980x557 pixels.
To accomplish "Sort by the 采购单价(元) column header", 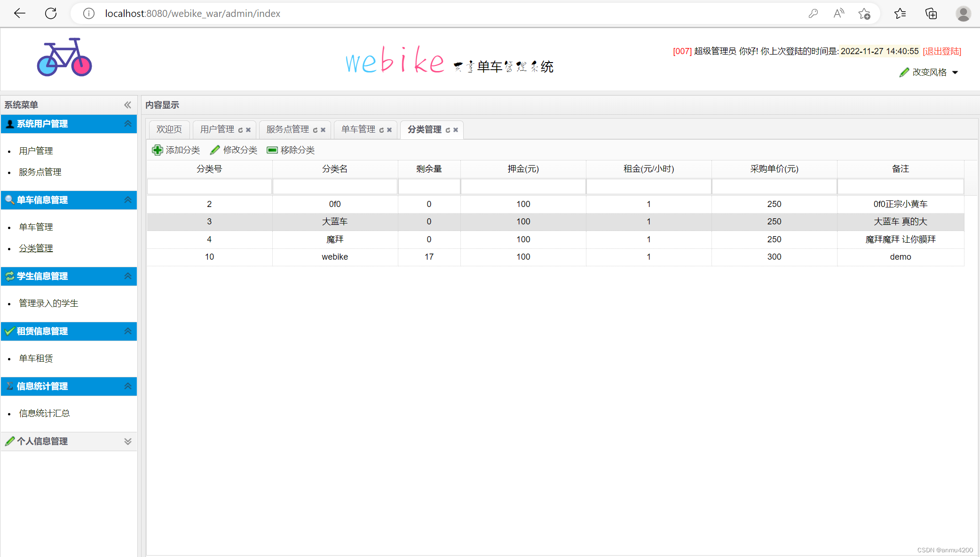I will (x=774, y=169).
